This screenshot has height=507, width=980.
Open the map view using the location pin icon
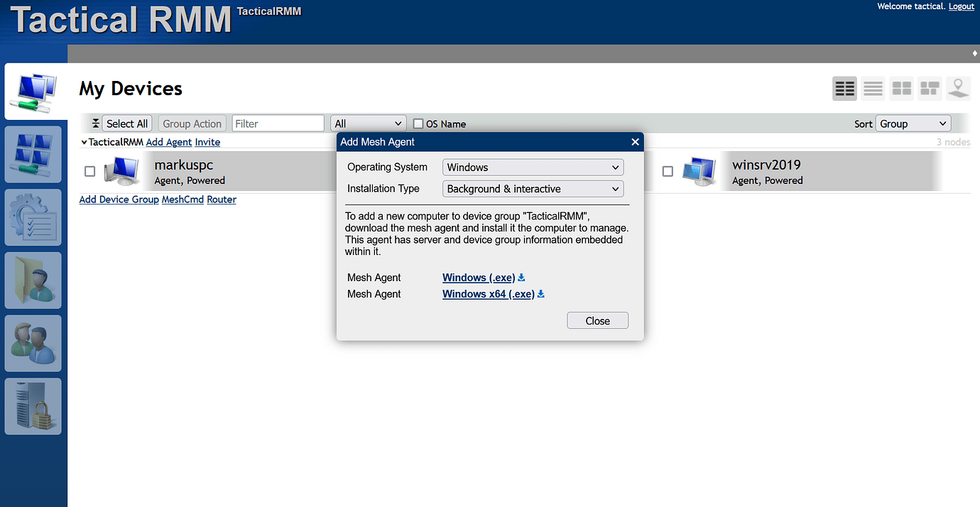(958, 88)
